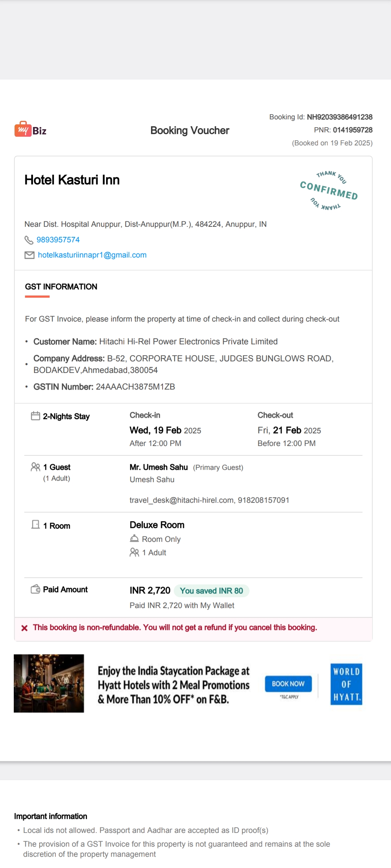Click the myBiz logo
This screenshot has width=391, height=868.
coord(30,129)
